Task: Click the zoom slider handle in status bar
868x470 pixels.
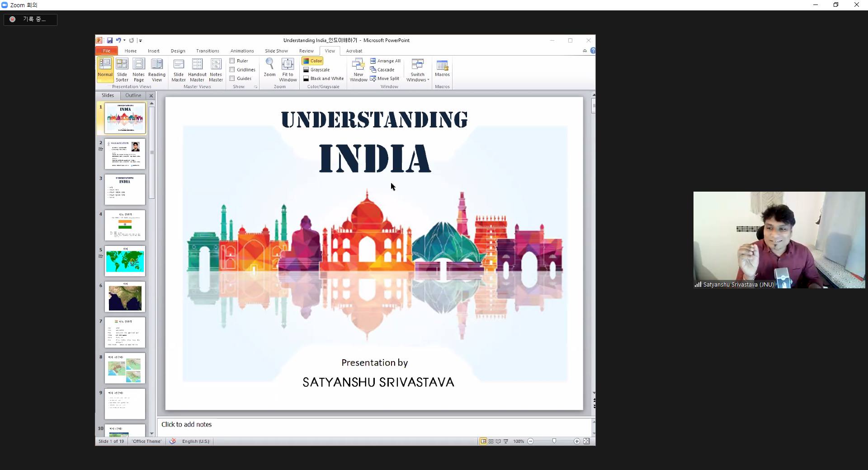Action: [554, 441]
